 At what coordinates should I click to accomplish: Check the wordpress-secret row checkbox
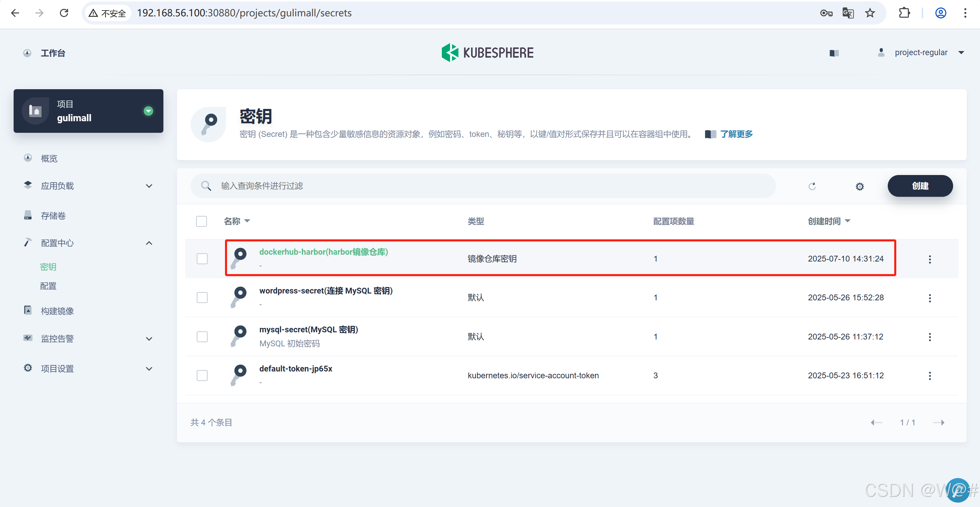point(202,298)
